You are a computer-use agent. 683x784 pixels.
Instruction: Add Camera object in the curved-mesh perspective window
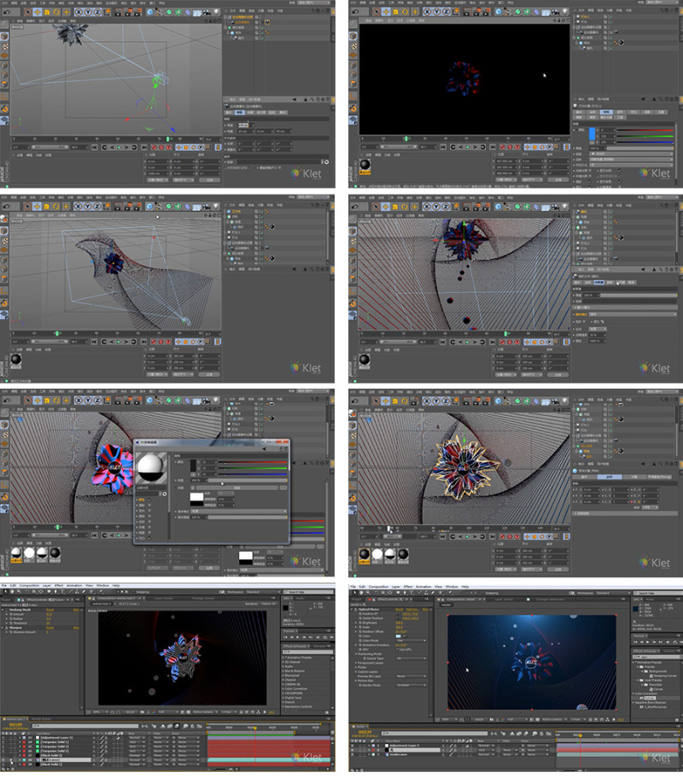(x=207, y=206)
